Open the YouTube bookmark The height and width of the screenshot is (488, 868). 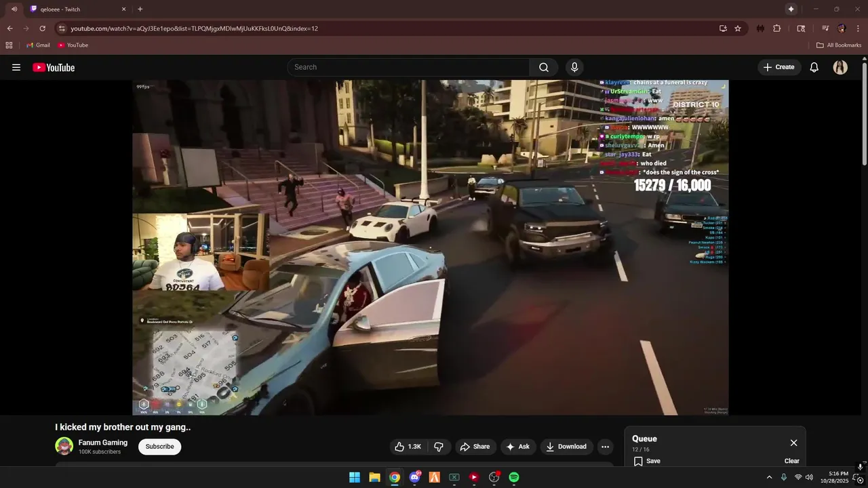73,45
